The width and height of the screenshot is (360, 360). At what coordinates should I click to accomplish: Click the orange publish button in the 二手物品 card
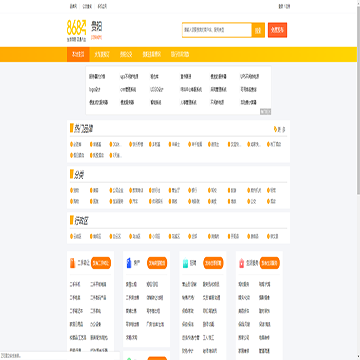pos(101,263)
